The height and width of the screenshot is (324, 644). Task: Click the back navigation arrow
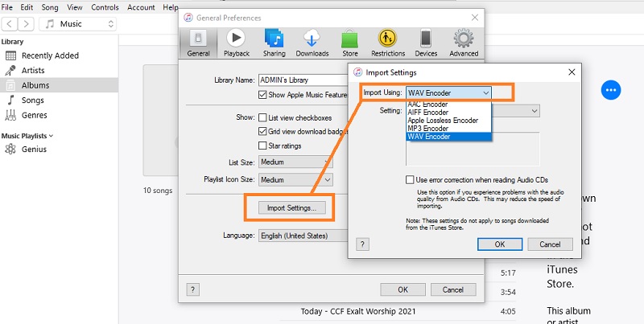(x=10, y=24)
